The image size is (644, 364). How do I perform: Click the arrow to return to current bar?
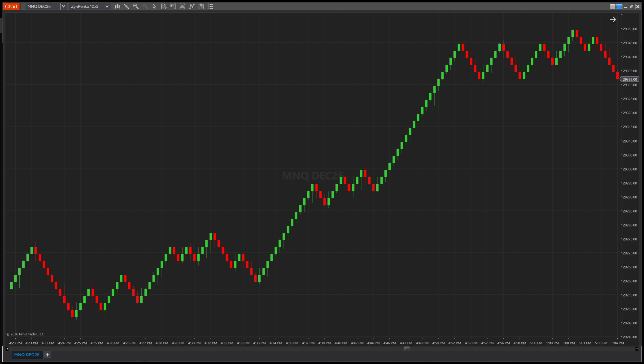pyautogui.click(x=613, y=20)
